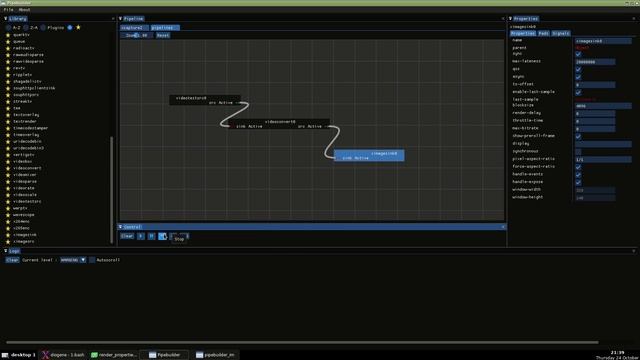Click Clear button in Control panel
Viewport: 640px width, 360px height.
pyautogui.click(x=127, y=236)
